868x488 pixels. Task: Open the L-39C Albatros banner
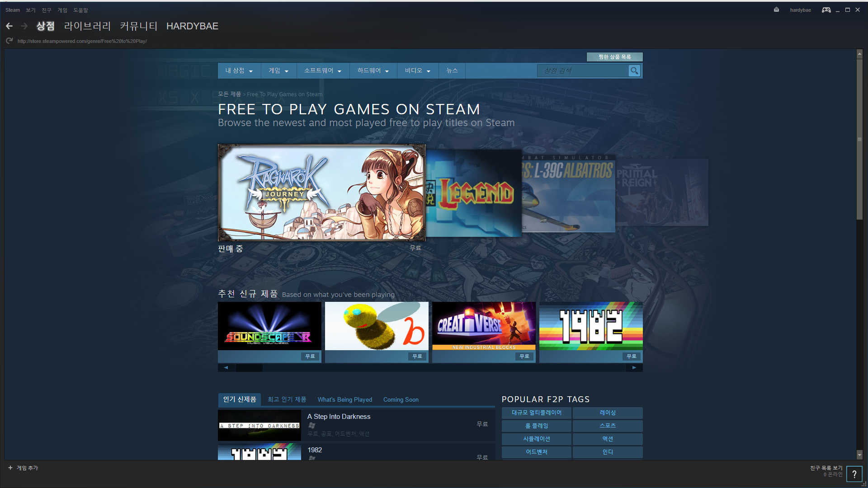(x=568, y=193)
